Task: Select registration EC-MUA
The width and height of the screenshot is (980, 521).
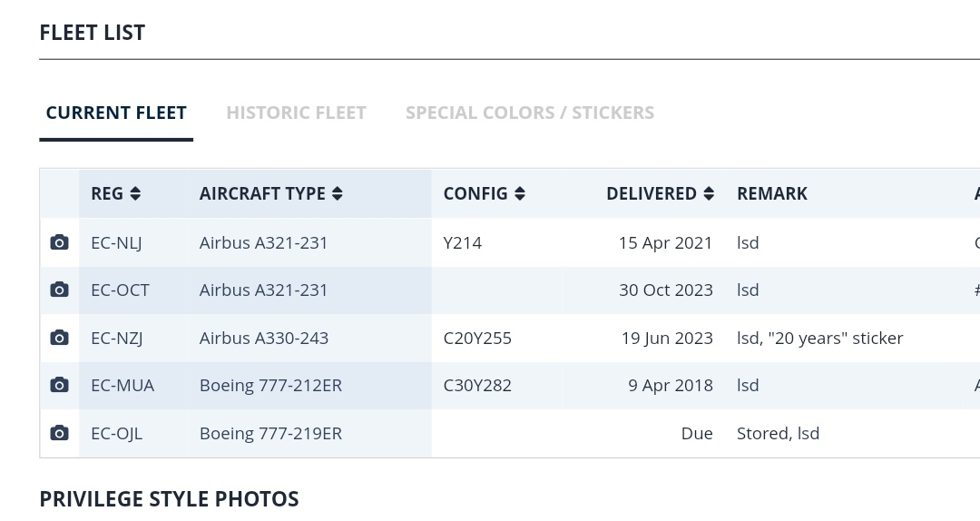Action: [122, 386]
